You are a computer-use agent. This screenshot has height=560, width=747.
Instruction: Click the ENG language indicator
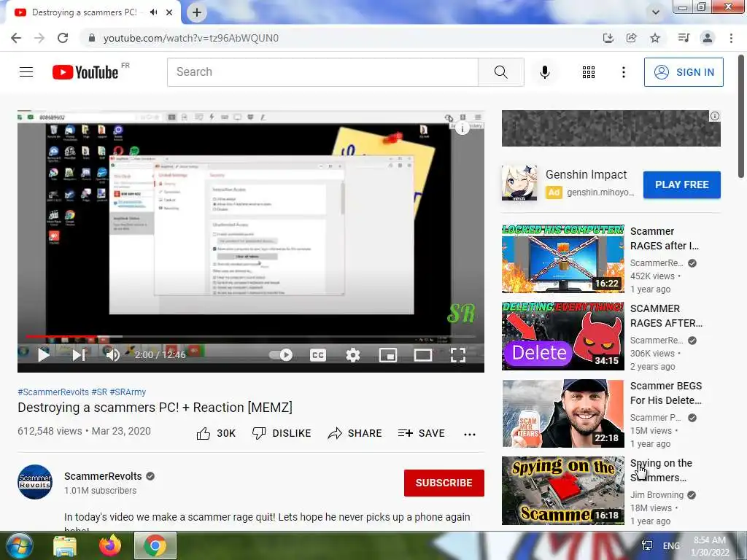tap(671, 545)
